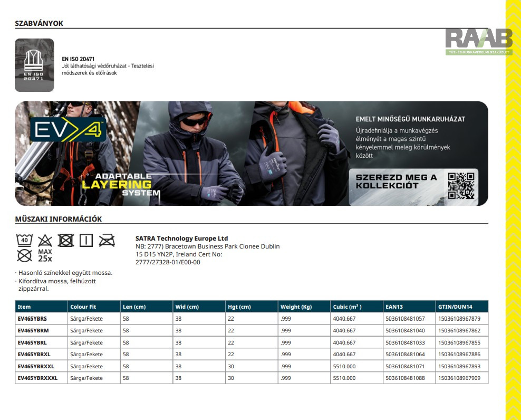
Task: Click the line dry square symbol
Action: (x=86, y=241)
